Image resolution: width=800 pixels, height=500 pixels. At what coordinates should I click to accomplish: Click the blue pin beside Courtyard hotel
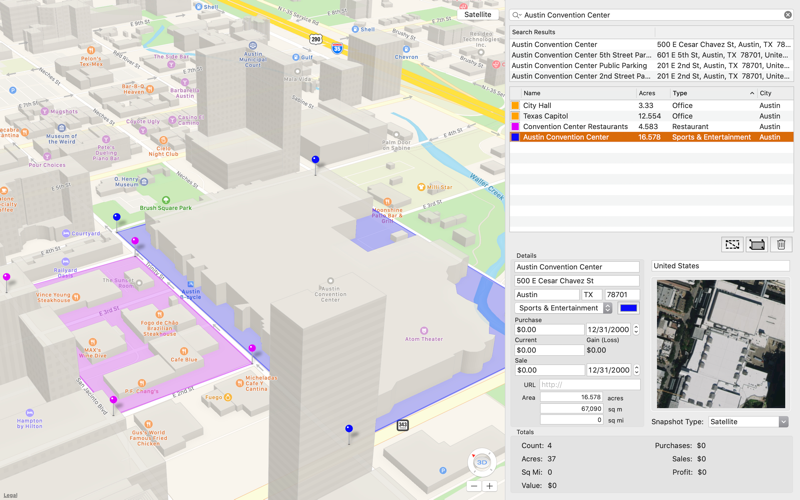pos(117,217)
